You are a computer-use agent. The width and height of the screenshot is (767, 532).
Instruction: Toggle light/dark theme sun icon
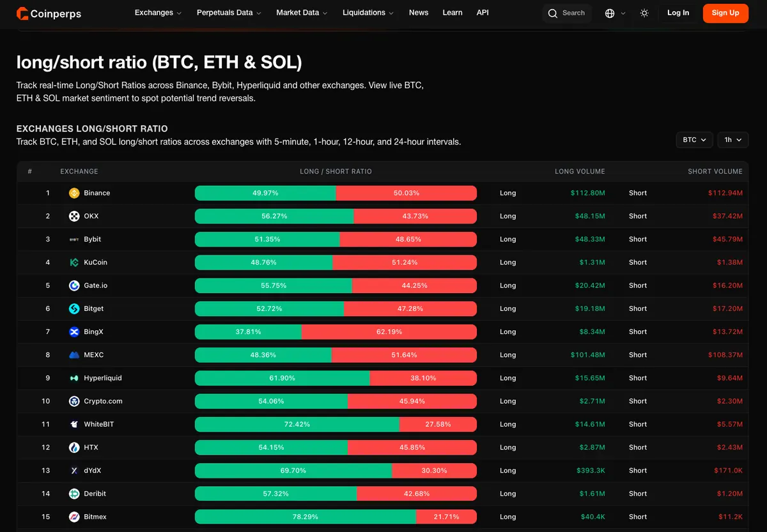[644, 13]
